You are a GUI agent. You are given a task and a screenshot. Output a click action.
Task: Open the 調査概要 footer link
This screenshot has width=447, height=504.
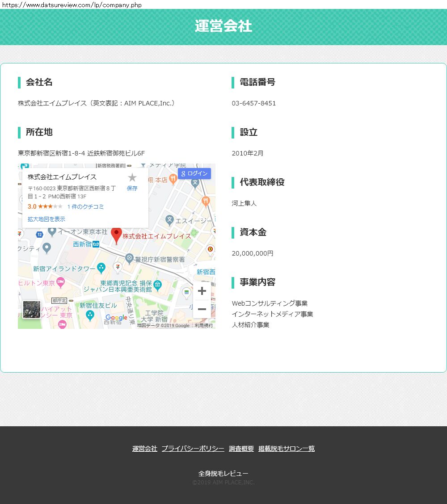click(x=241, y=449)
